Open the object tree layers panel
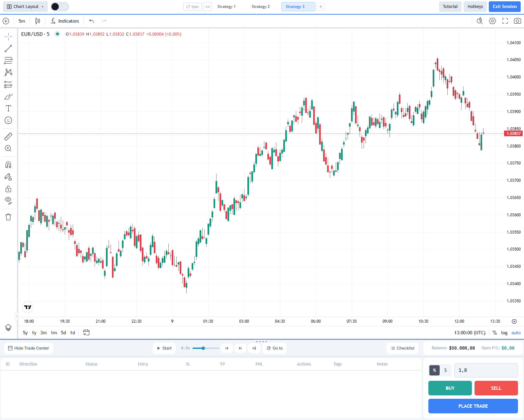Screen dimensions: 524x420 (x=8, y=328)
